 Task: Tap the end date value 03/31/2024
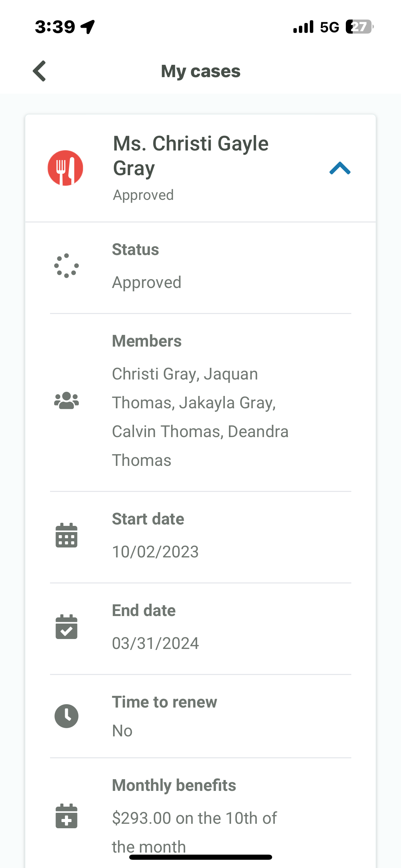[x=155, y=643]
